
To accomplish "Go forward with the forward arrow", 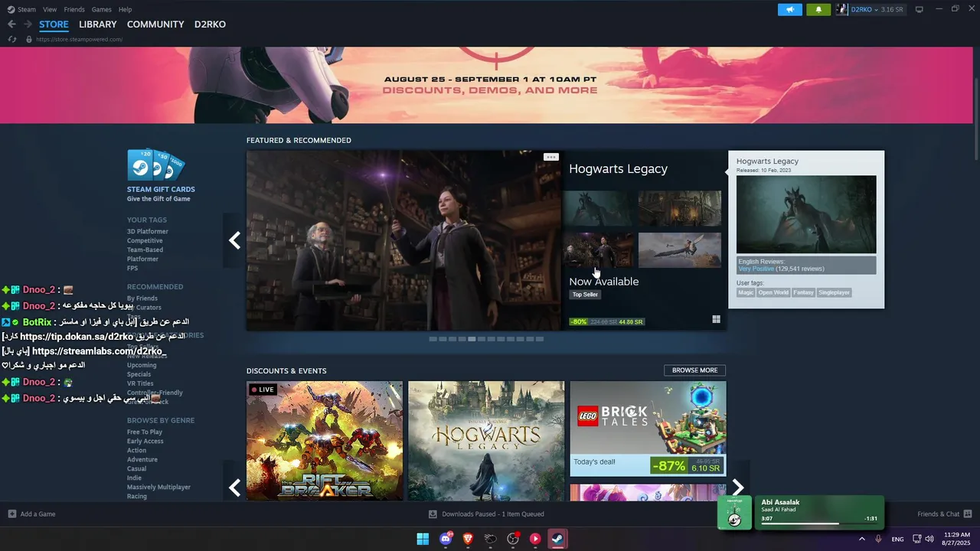I will coord(28,24).
